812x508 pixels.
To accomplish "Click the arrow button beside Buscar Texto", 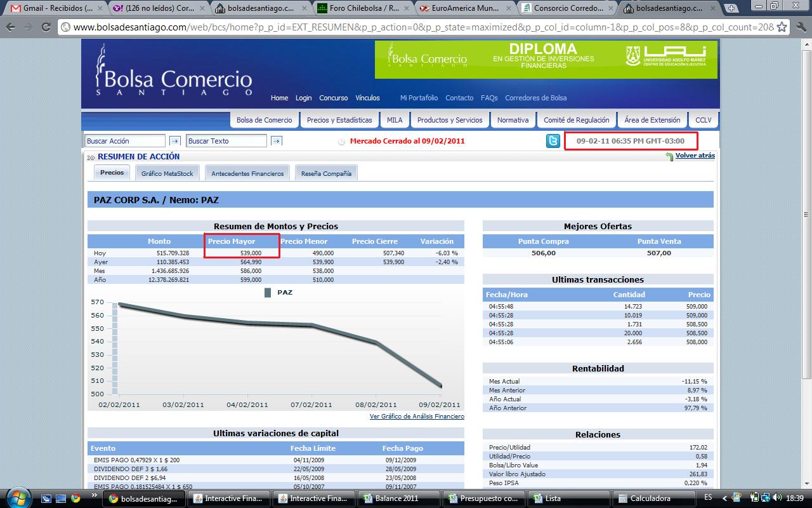I will tap(276, 141).
